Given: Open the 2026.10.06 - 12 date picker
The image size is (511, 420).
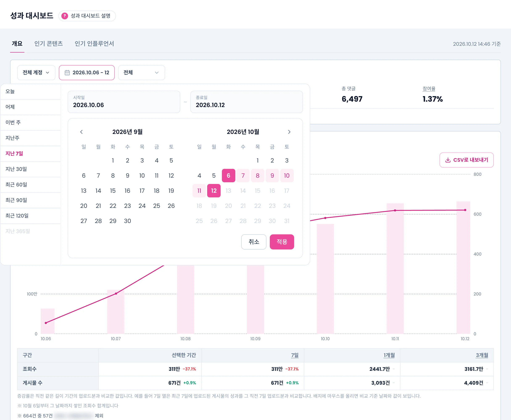Looking at the screenshot, I should pos(87,73).
